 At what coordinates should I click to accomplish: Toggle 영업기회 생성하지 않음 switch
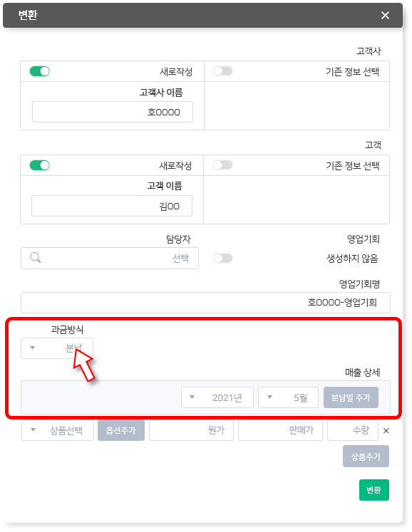pos(222,259)
